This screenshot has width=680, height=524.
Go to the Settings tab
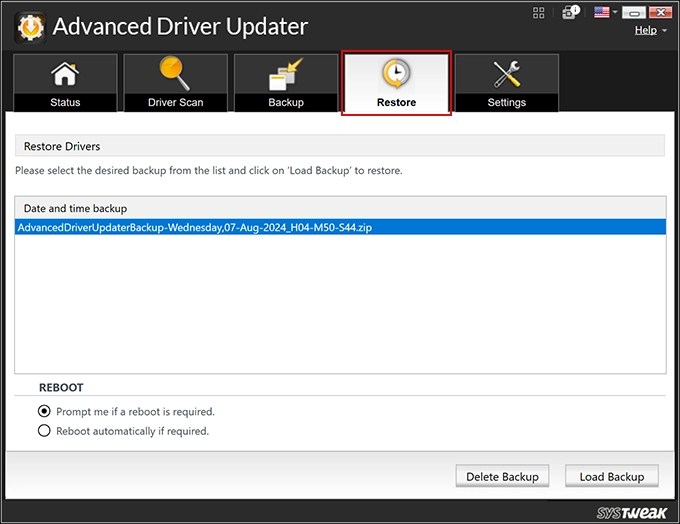tap(507, 83)
